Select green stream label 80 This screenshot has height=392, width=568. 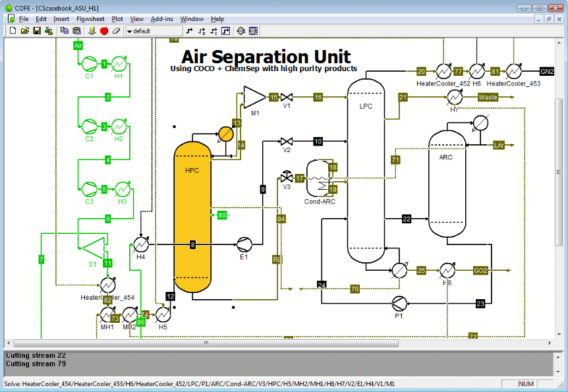222,215
